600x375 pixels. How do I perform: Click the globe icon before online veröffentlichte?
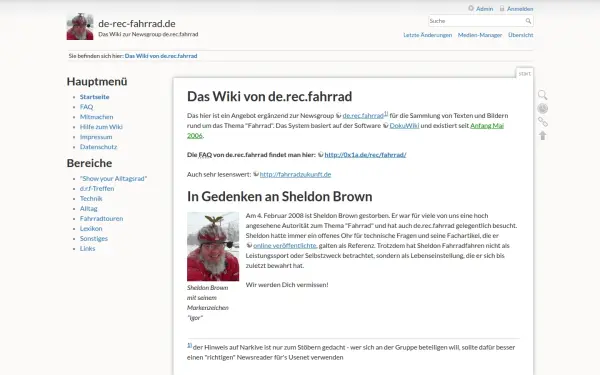(249, 245)
